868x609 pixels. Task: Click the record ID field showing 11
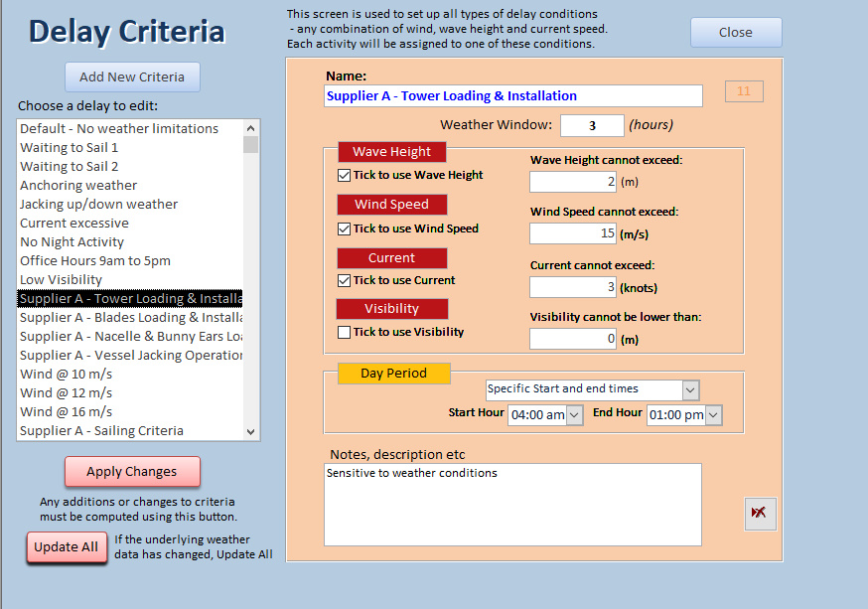click(744, 91)
